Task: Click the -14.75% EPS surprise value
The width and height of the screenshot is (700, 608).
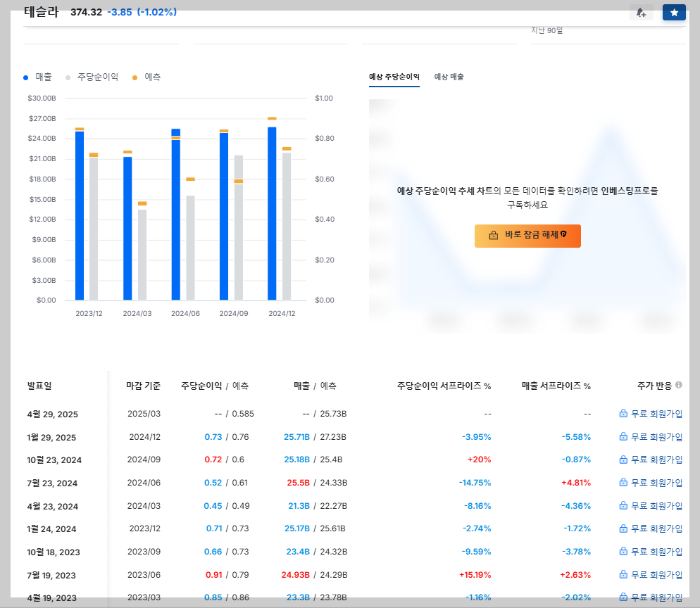Action: point(475,483)
